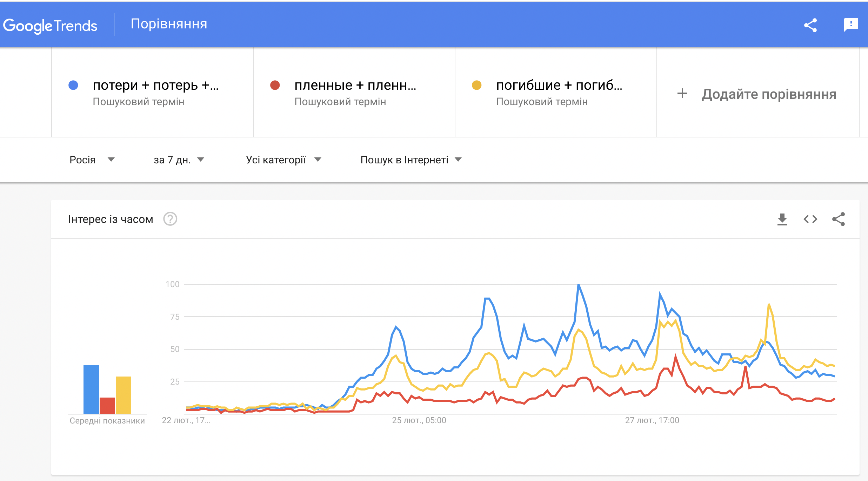Open the help icon next to Інтерес із часом

click(170, 219)
